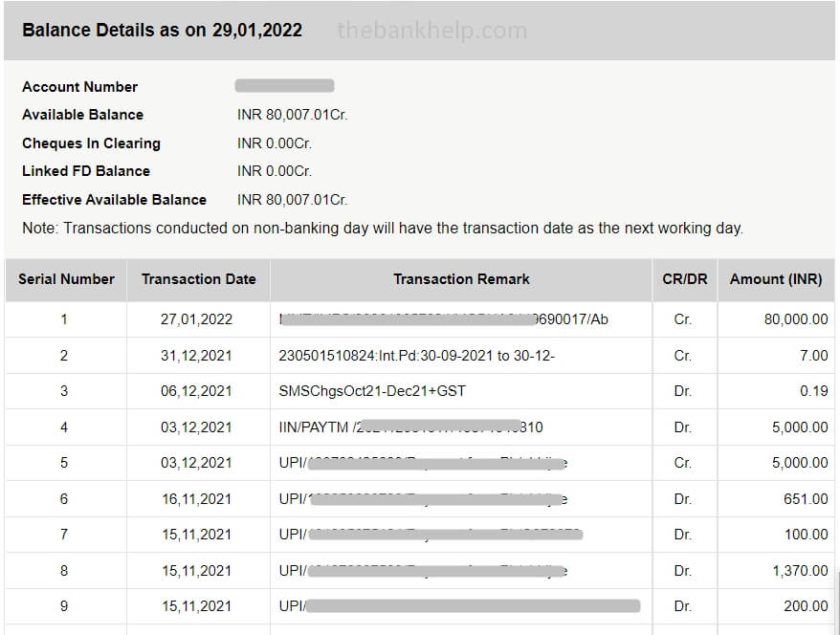
Task: Click the masked Account Number value
Action: tap(284, 86)
